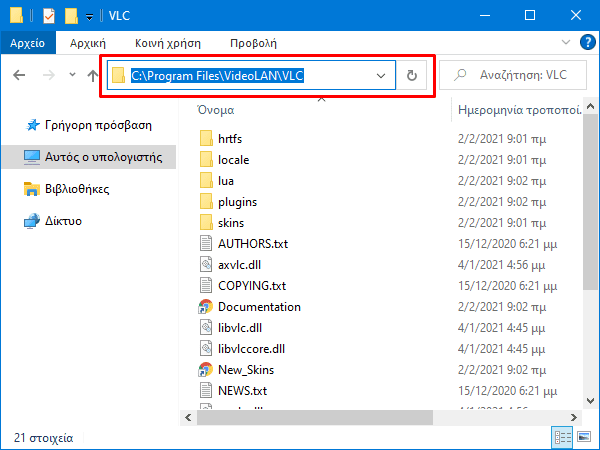Select the AUTHORS.txt file icon
The image size is (600, 450).
206,244
